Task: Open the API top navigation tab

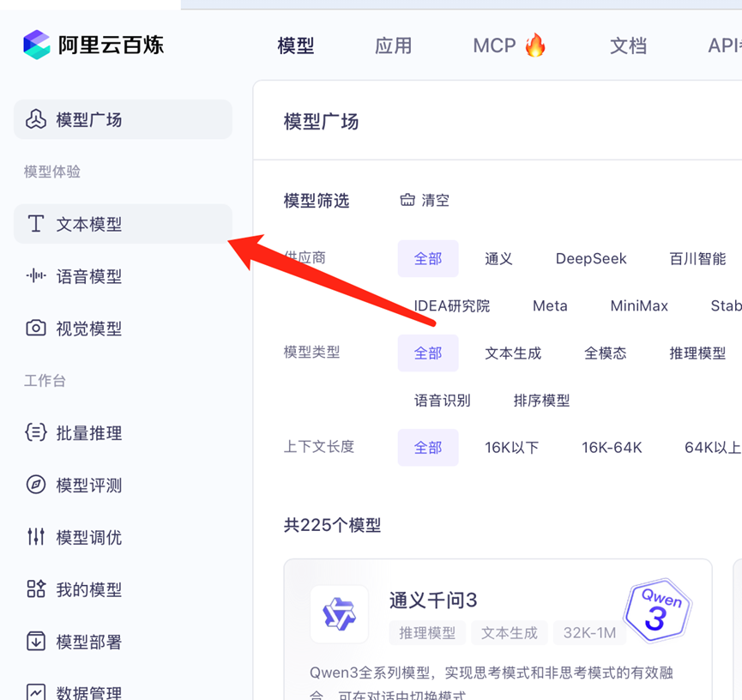Action: (725, 46)
